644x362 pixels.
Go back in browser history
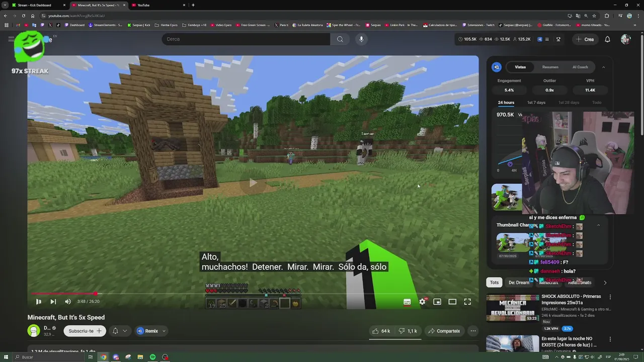point(6,16)
